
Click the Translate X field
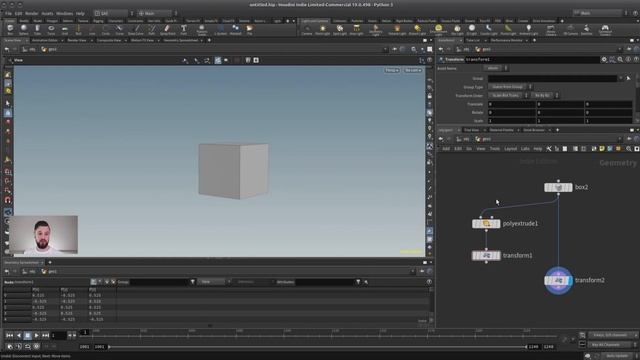[x=511, y=104]
